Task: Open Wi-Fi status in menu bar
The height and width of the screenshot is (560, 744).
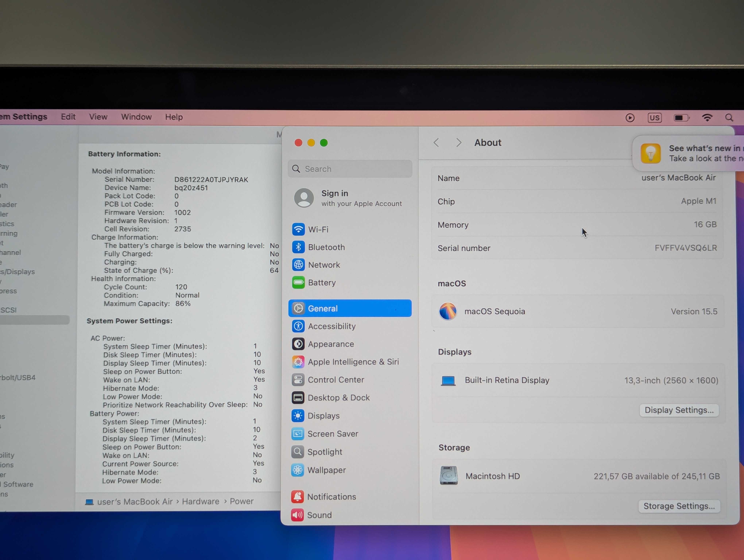Action: (707, 118)
